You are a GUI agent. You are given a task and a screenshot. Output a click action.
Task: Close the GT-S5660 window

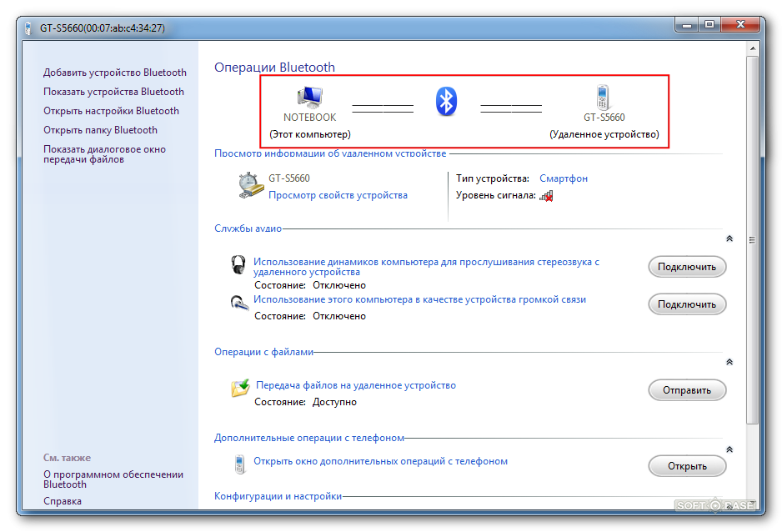click(740, 24)
